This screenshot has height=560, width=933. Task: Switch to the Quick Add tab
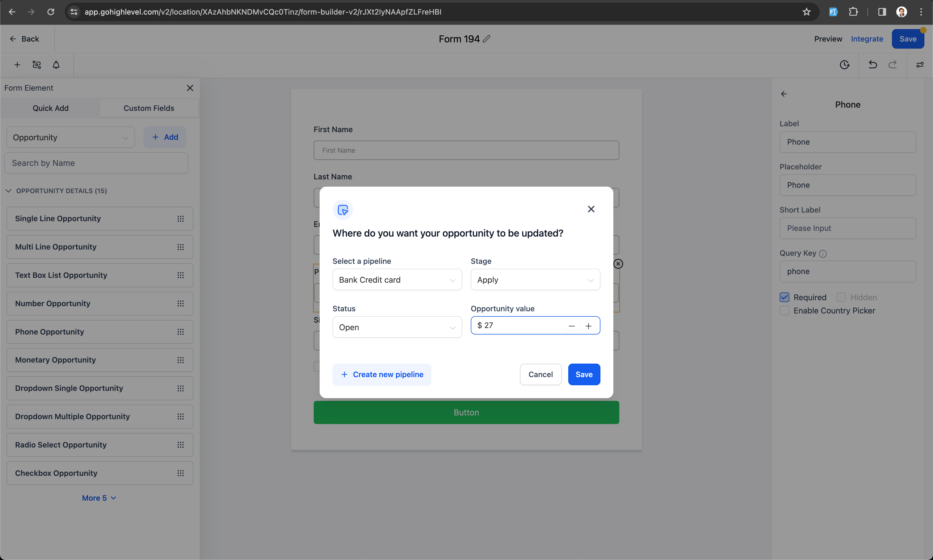(x=50, y=108)
